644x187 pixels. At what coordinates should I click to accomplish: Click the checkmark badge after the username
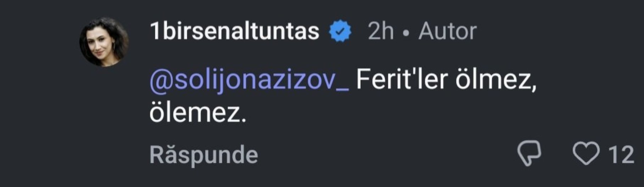(x=340, y=32)
